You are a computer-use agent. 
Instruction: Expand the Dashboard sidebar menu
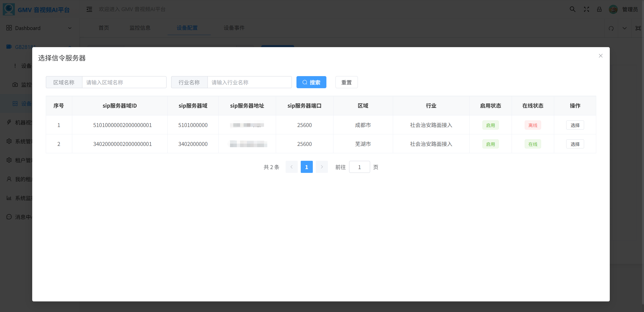39,28
